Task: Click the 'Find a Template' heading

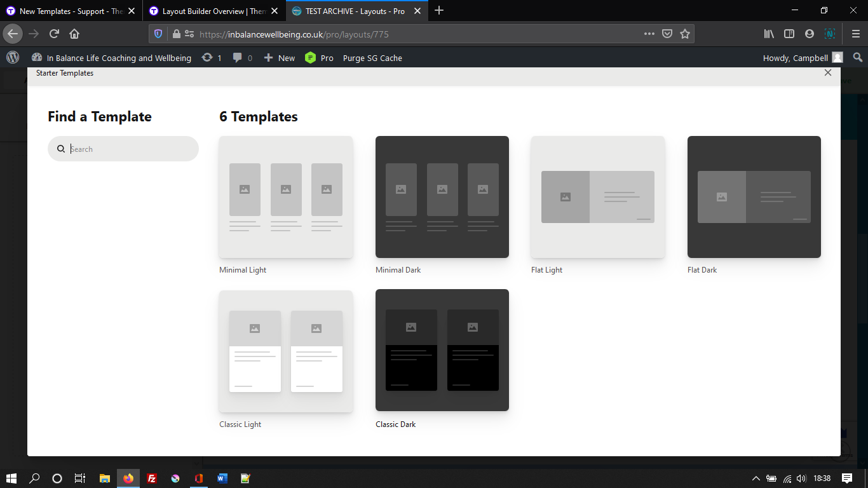Action: (100, 117)
